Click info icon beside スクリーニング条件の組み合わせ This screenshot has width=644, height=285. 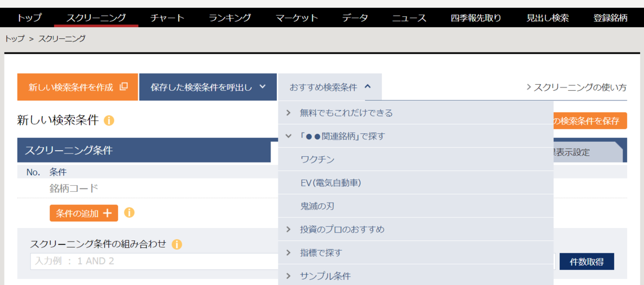click(x=177, y=244)
